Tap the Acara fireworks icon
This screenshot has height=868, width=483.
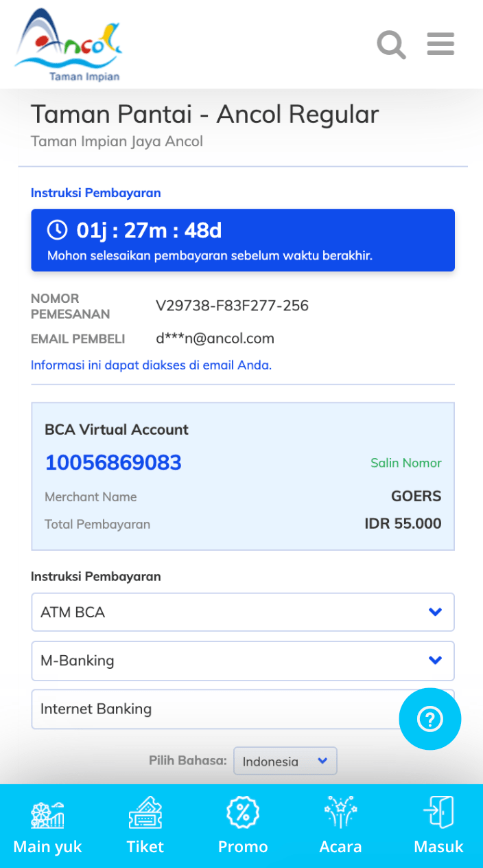[340, 814]
